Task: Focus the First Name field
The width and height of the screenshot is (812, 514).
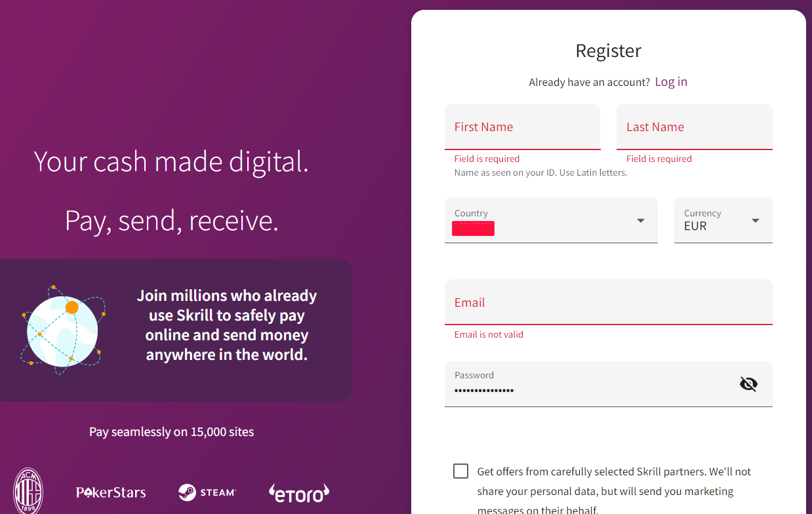Action: pyautogui.click(x=523, y=127)
